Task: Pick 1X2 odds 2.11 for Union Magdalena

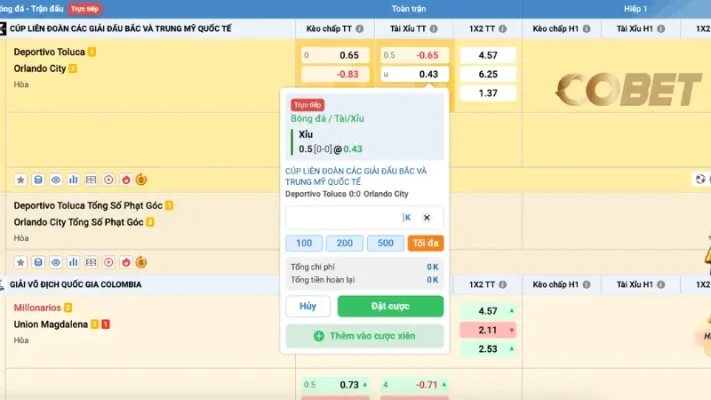Action: pyautogui.click(x=488, y=330)
